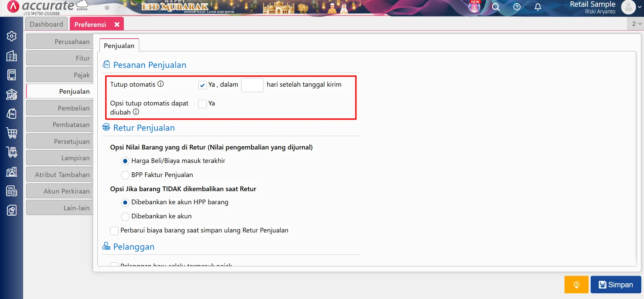Check Opsi tutup otomatis dapat diubah Ya
Viewport: 644px width, 299px height.
coord(202,104)
